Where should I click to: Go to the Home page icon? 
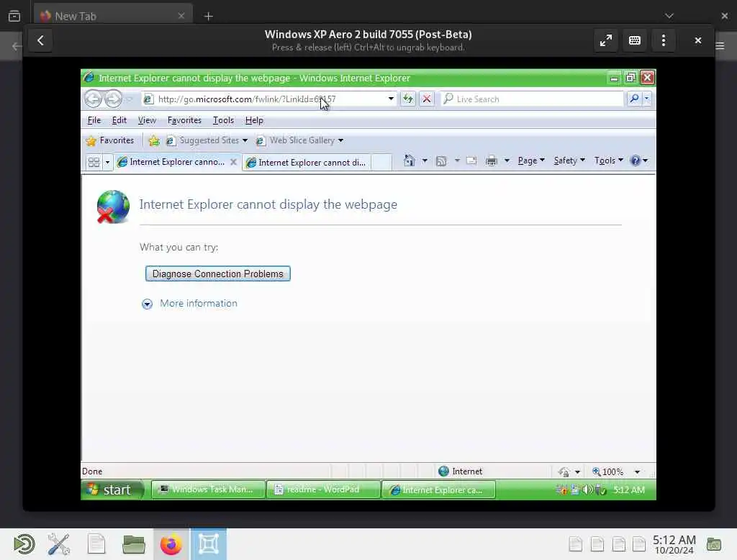(410, 161)
